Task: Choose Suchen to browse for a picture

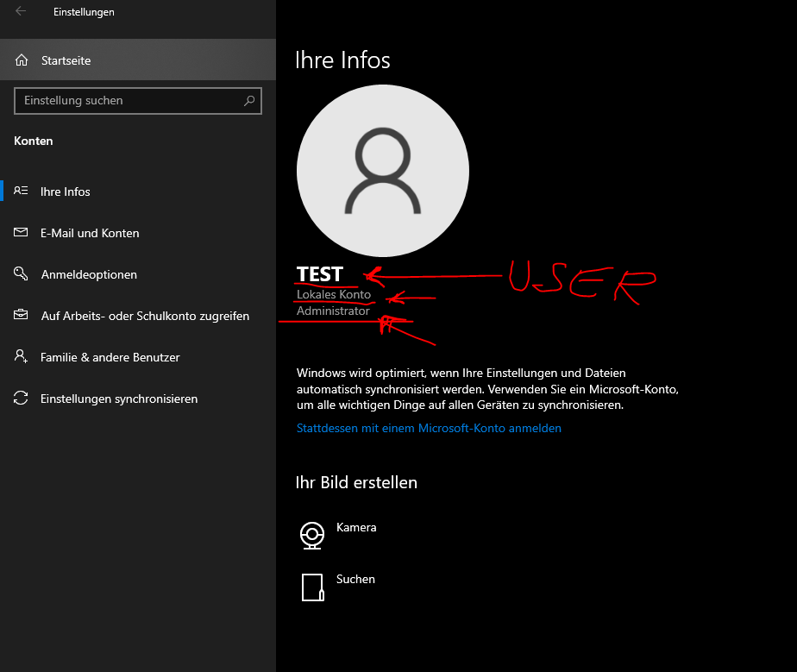Action: click(355, 579)
